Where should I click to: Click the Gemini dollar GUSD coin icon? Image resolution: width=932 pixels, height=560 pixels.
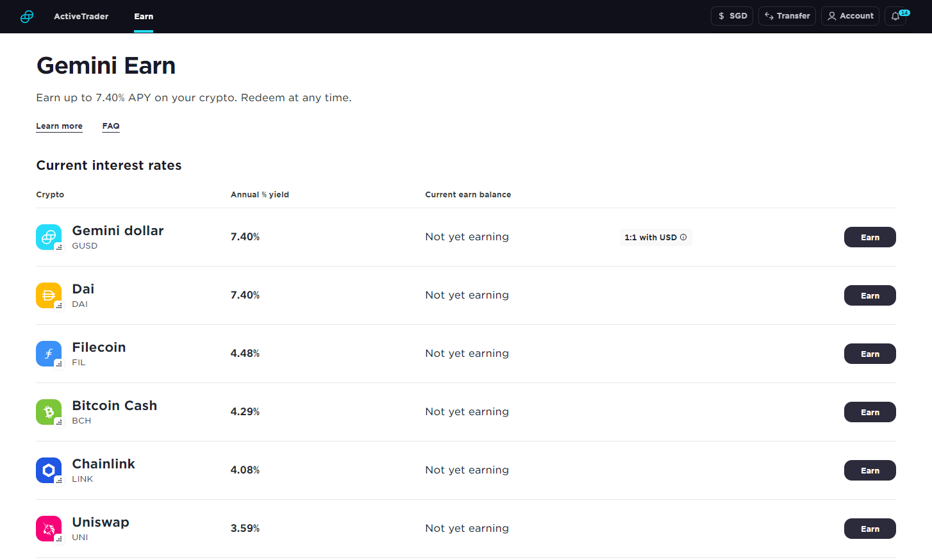coord(49,237)
